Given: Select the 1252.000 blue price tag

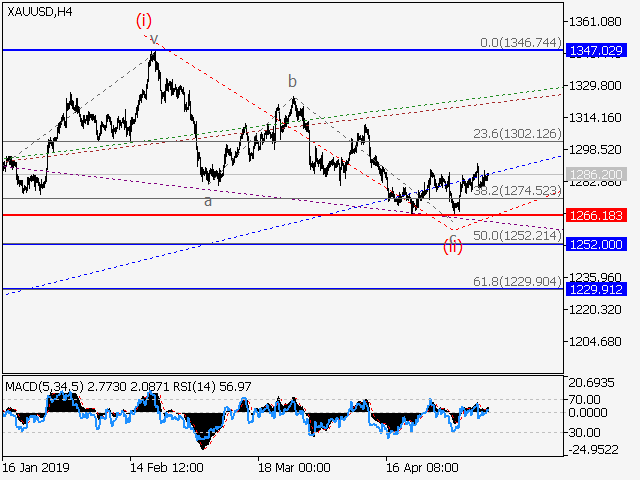Looking at the screenshot, I should click(596, 244).
